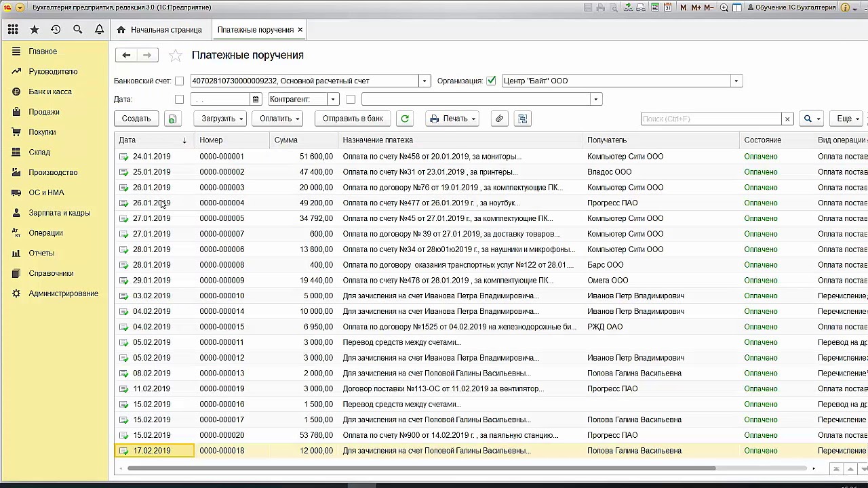The width and height of the screenshot is (868, 488).
Task: Expand the empty counterparty value dropdown
Action: (x=596, y=99)
